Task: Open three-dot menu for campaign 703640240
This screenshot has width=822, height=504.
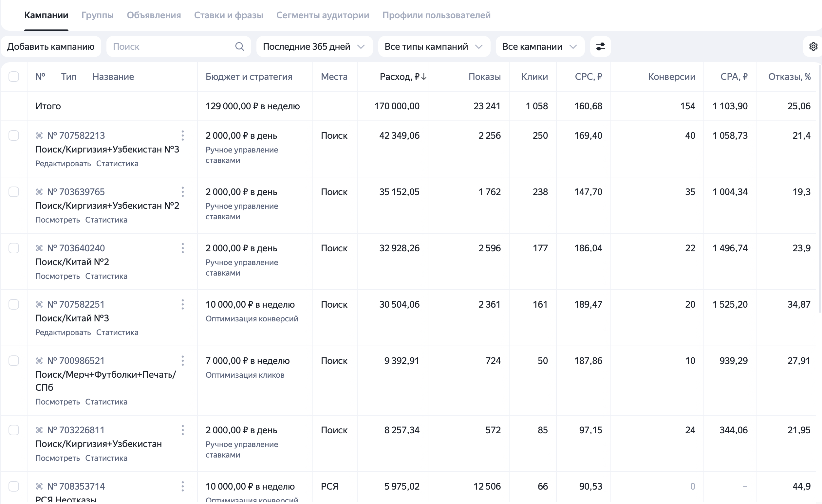Action: tap(182, 248)
